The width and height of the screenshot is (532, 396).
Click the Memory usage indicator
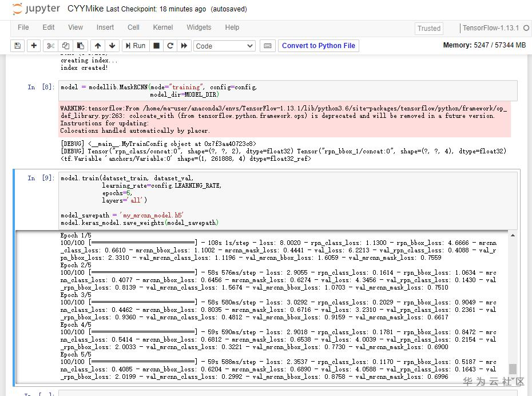(484, 45)
